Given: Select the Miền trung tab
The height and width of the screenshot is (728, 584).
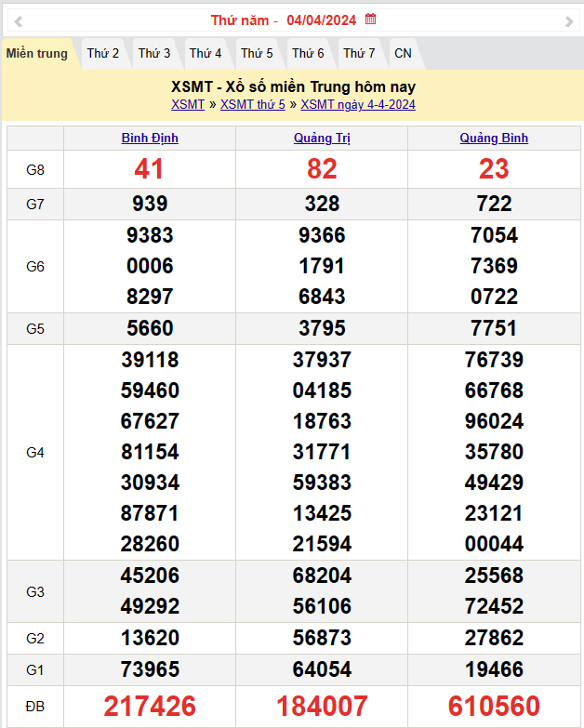Looking at the screenshot, I should click(37, 54).
